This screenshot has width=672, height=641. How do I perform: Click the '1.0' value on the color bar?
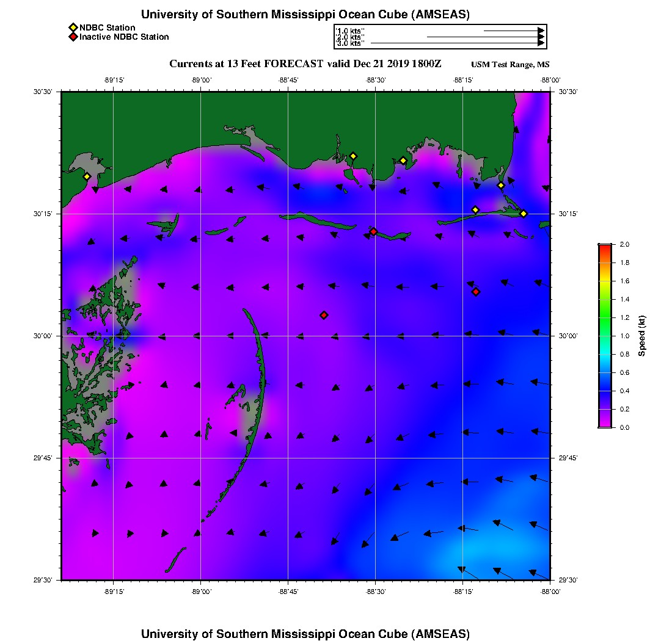coord(624,336)
